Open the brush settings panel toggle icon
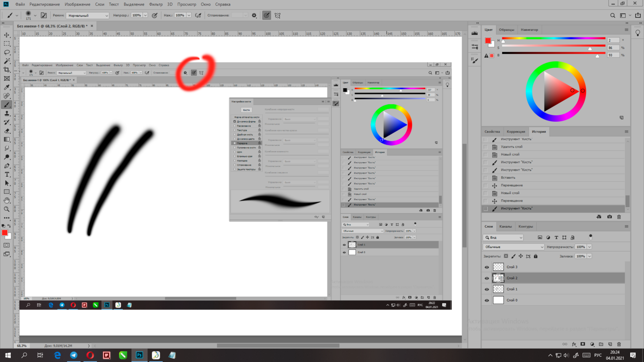 (x=44, y=15)
